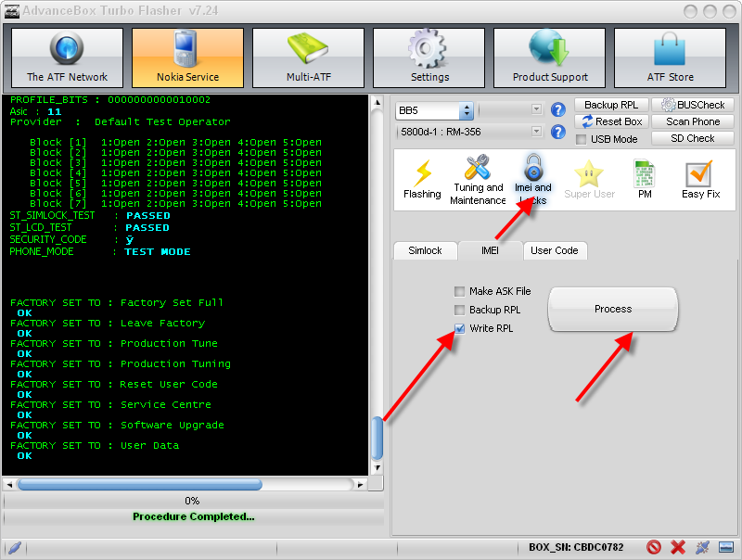Uncheck the Write RPL option
742x560 pixels.
click(x=459, y=328)
